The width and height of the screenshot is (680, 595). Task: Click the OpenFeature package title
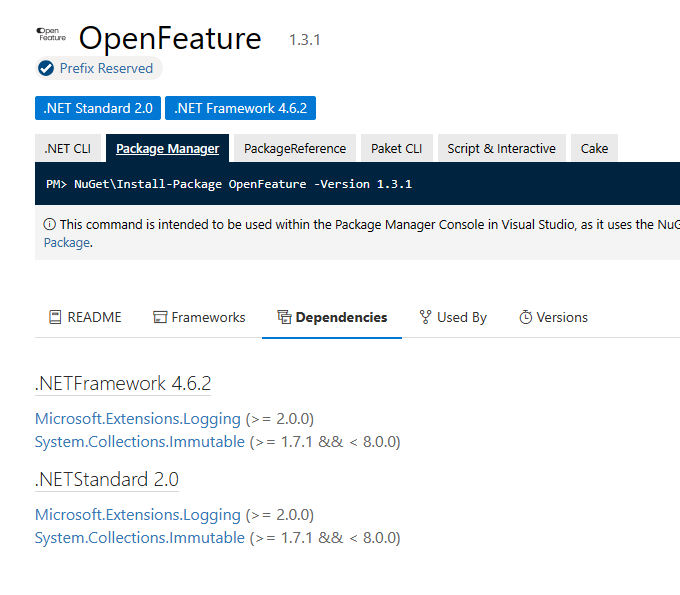click(x=170, y=38)
